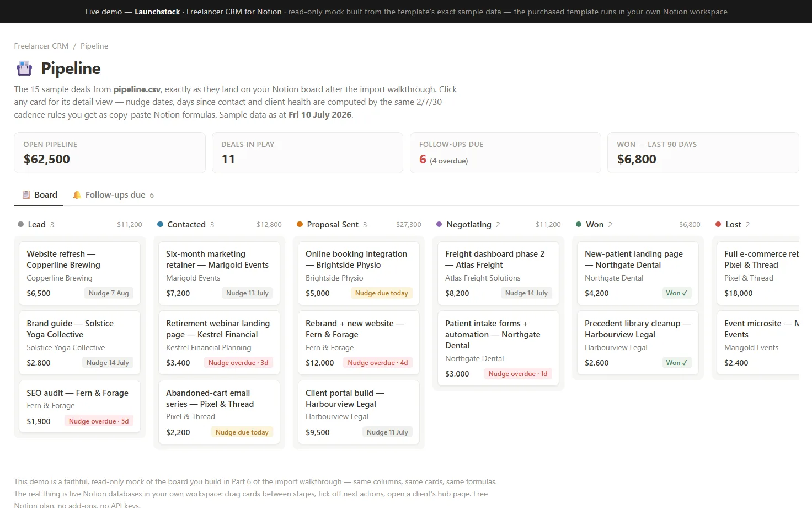
Task: Click the green Won column status dot
Action: click(579, 224)
